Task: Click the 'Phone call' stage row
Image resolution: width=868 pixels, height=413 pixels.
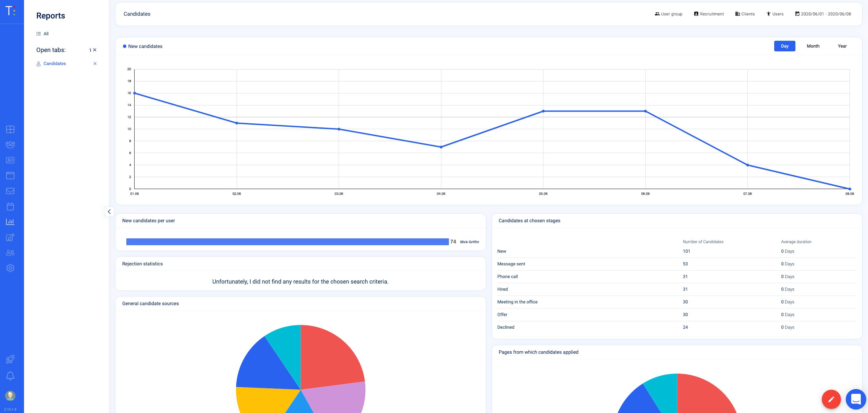Action: click(x=677, y=277)
